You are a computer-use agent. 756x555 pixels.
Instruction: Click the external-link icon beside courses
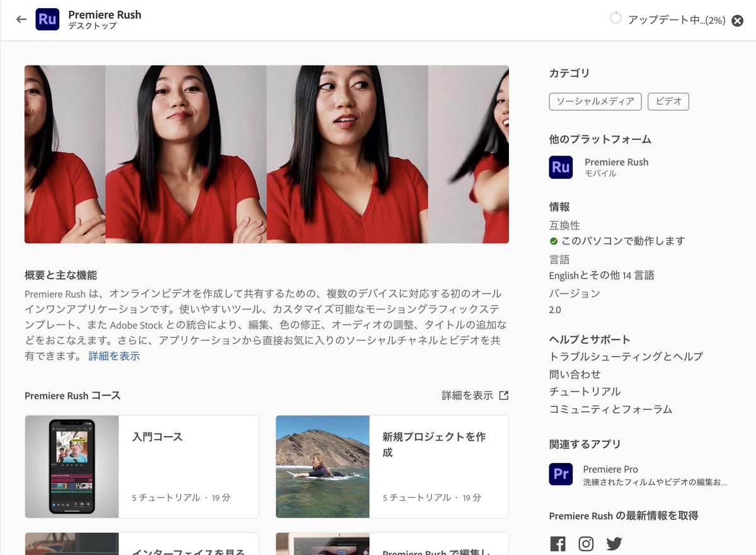[x=503, y=396]
